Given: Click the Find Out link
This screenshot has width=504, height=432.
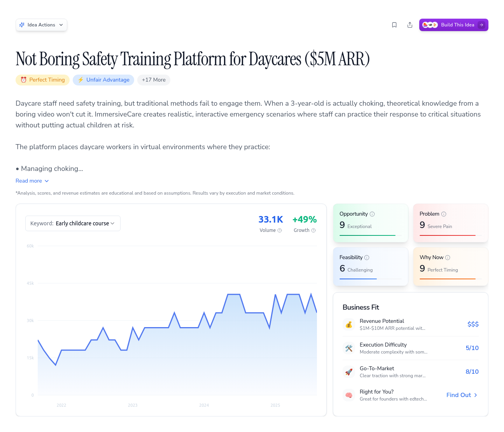Looking at the screenshot, I should [462, 395].
